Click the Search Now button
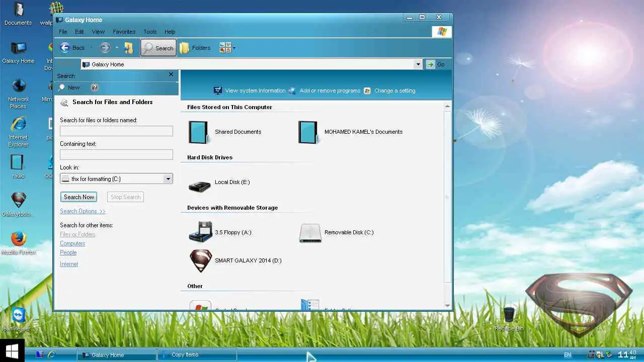Screen dimensions: 644x362 tap(78, 197)
